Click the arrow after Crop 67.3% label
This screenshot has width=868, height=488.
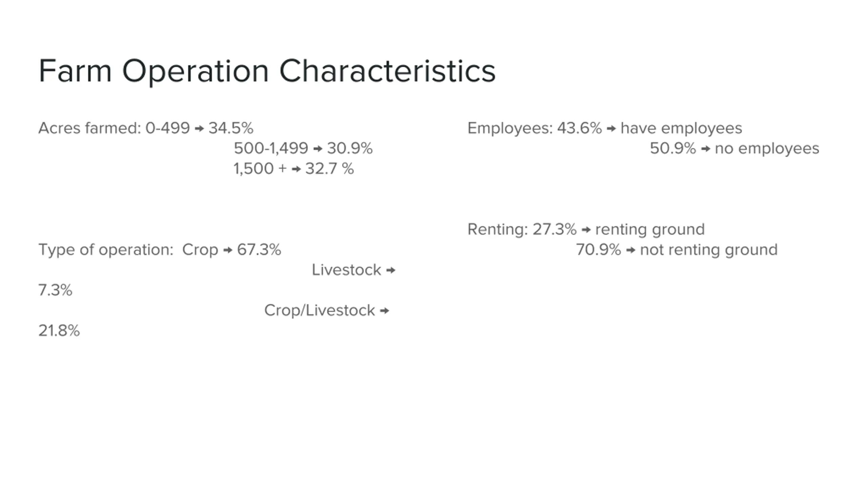(228, 250)
